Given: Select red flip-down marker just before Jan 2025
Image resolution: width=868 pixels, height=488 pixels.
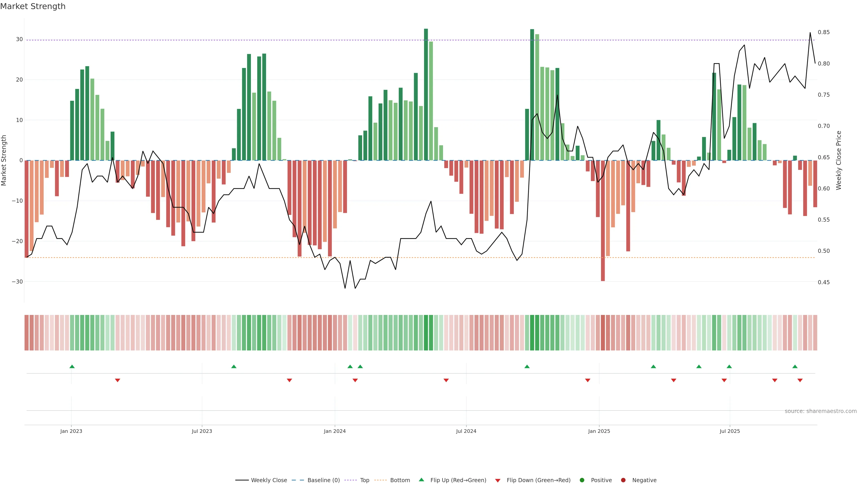Looking at the screenshot, I should point(588,380).
